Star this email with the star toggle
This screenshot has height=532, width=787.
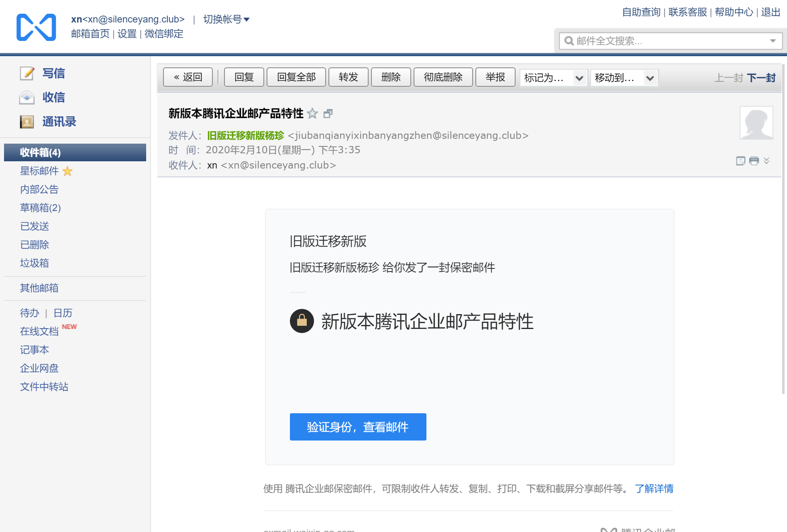point(312,114)
